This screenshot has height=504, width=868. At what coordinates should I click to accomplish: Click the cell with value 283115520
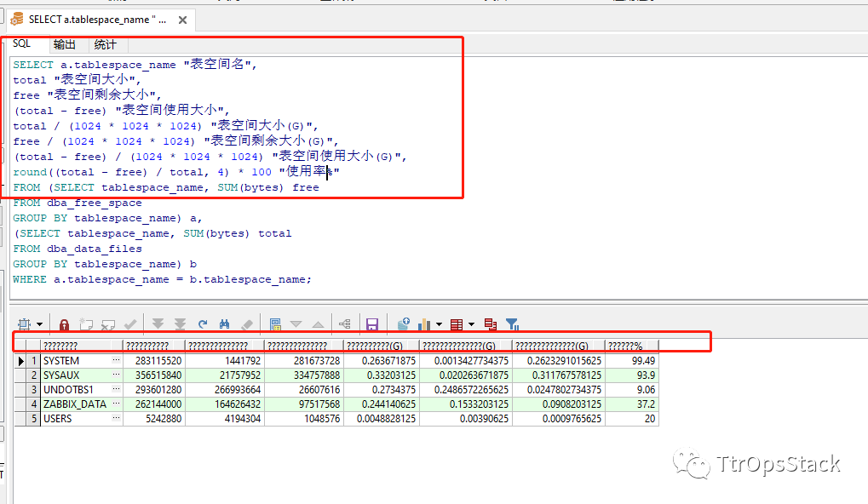154,361
